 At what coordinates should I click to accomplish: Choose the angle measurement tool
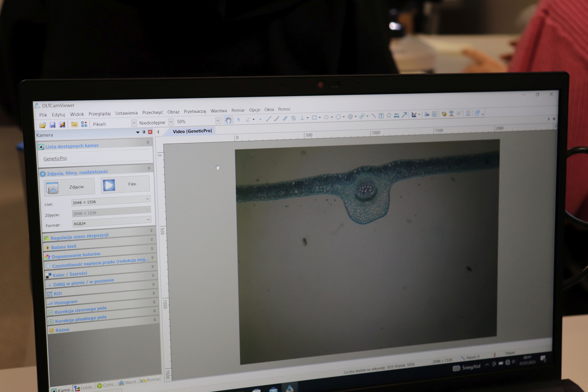248,119
